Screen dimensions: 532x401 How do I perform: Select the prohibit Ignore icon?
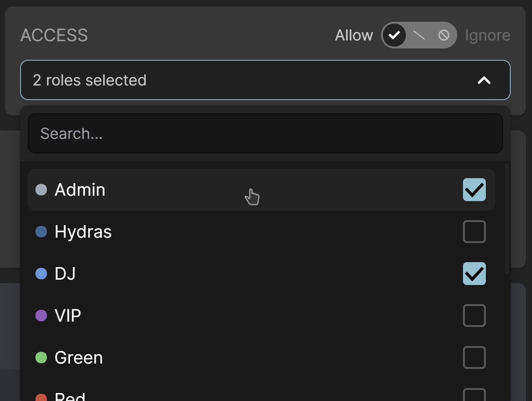pyautogui.click(x=443, y=35)
